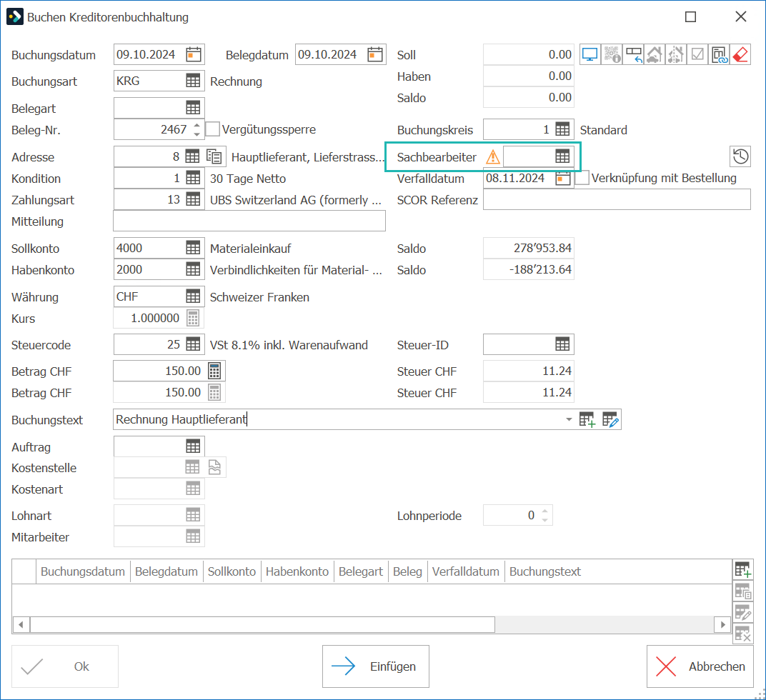Decrease the Beleg-Nr. with the down arrow

click(197, 134)
